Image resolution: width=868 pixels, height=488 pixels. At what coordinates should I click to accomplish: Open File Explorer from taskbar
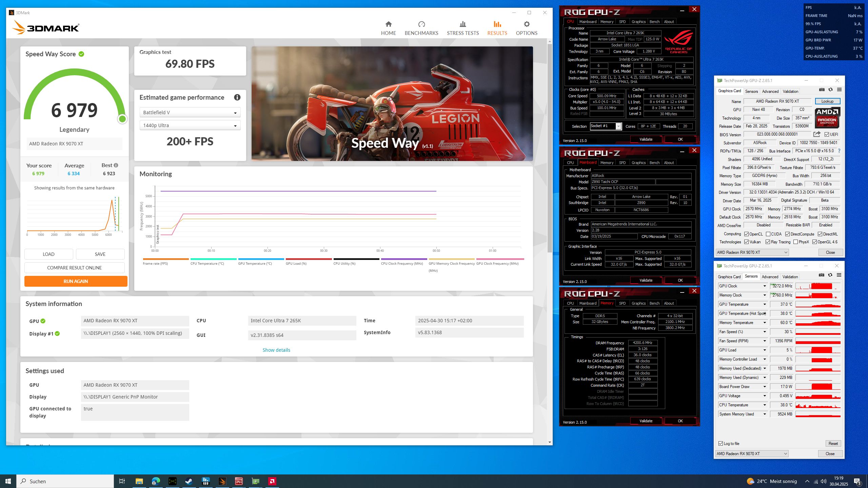[x=139, y=481]
